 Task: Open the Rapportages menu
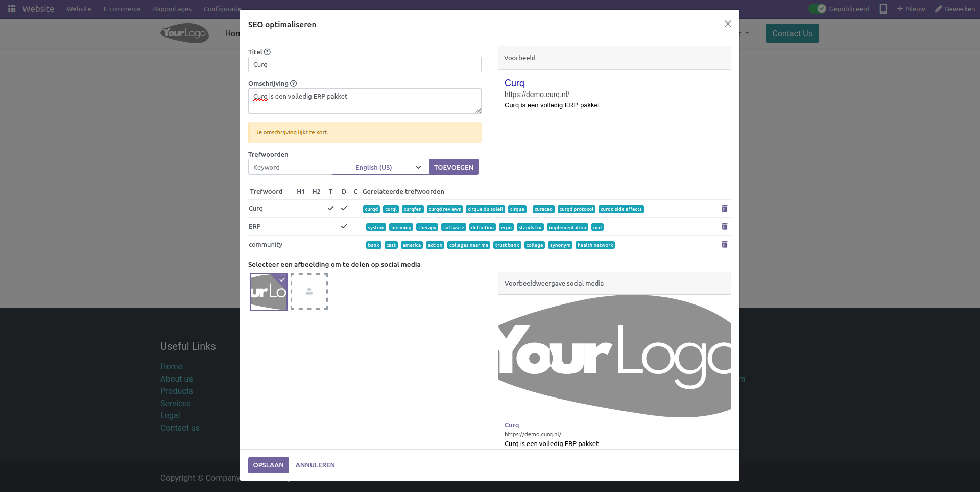click(x=172, y=9)
